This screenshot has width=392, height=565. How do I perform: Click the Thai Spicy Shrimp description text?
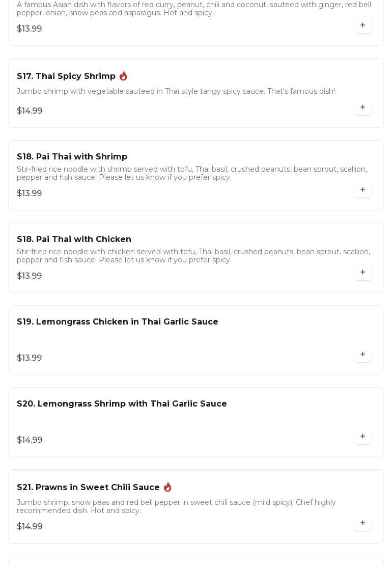point(176,91)
